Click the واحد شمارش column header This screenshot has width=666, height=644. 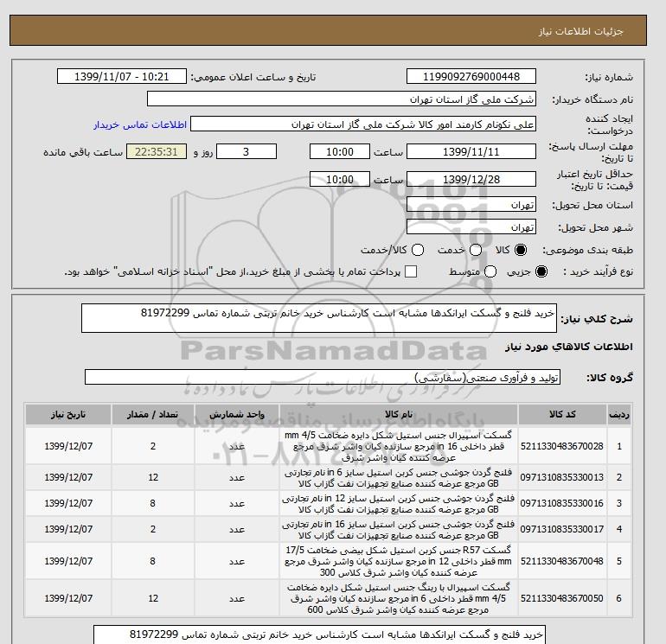[x=237, y=414]
